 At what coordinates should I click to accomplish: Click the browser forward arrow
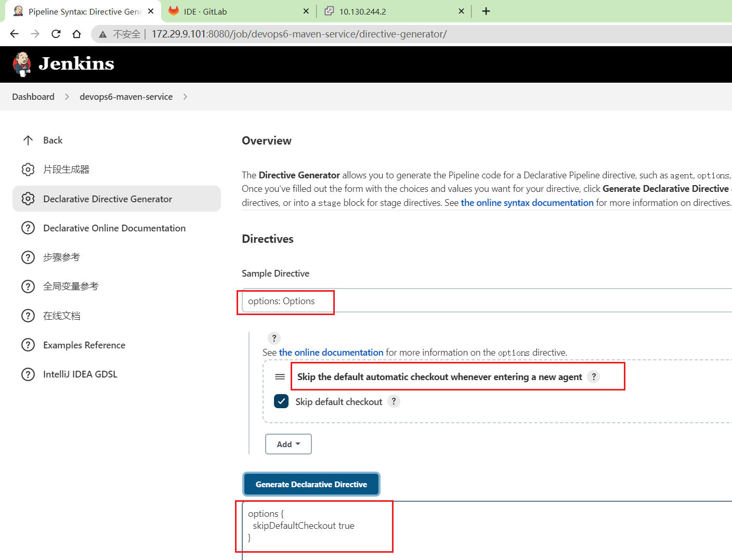[x=35, y=34]
